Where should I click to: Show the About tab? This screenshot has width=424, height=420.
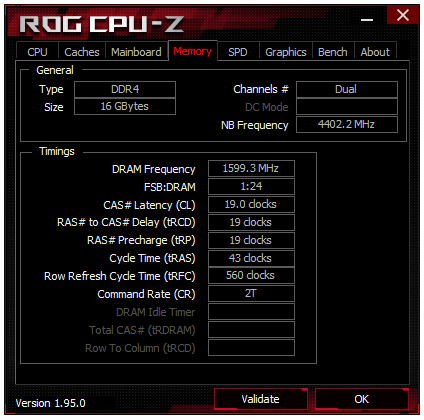coord(375,52)
